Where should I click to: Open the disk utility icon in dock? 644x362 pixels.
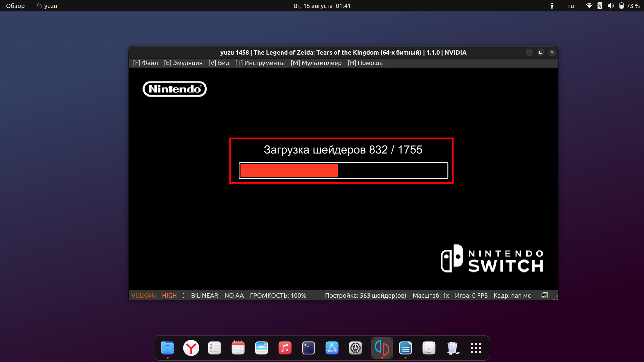(429, 348)
